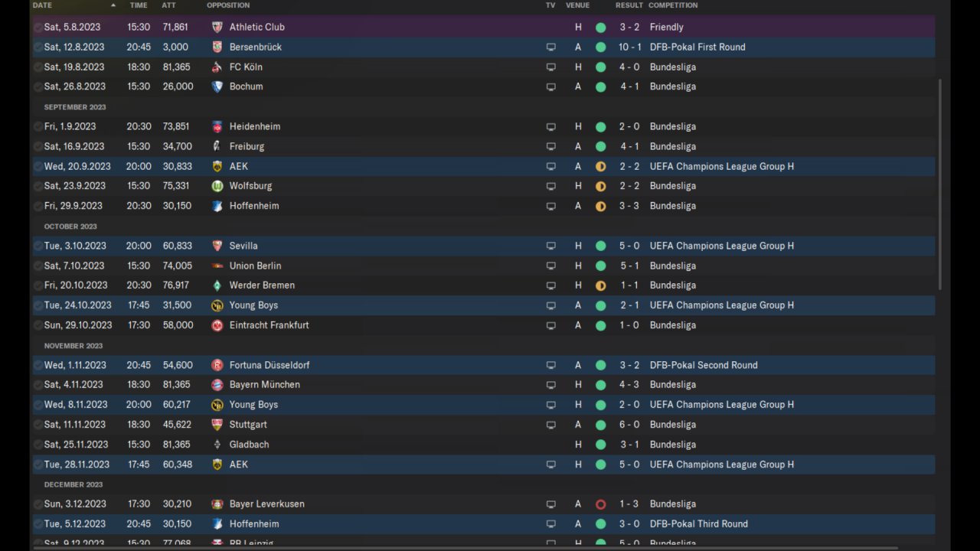Click the Bayern München club badge
The width and height of the screenshot is (980, 551).
click(217, 385)
